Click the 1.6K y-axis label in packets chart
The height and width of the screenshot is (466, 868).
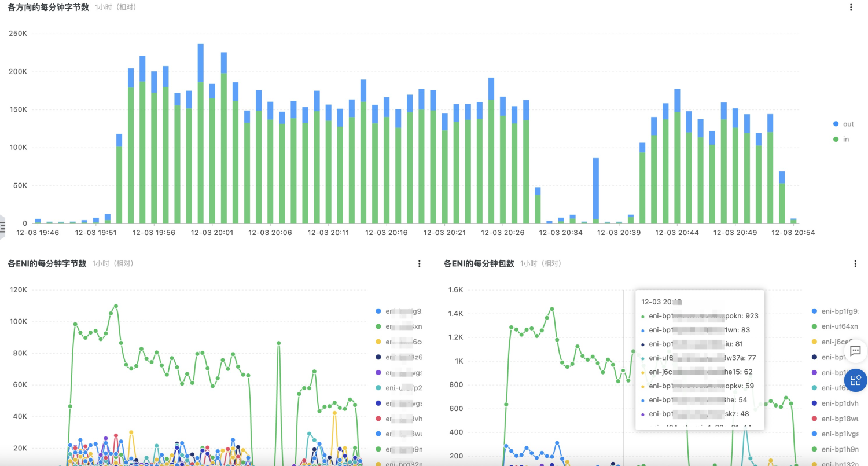click(x=457, y=289)
